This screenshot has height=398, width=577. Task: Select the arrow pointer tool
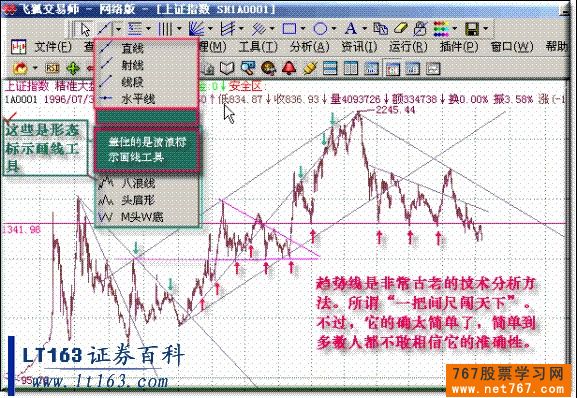[85, 29]
